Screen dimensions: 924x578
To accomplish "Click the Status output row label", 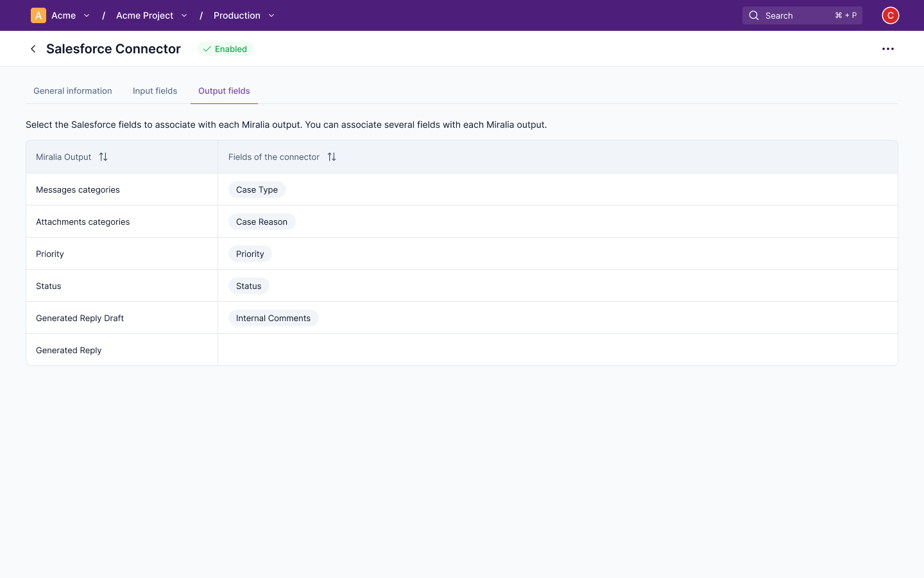I will [49, 286].
